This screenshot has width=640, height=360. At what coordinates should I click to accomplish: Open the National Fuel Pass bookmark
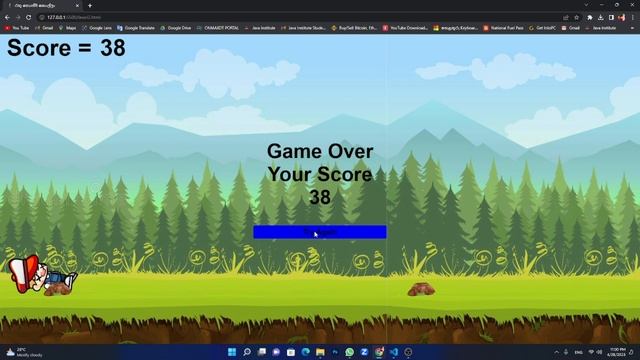coord(503,28)
